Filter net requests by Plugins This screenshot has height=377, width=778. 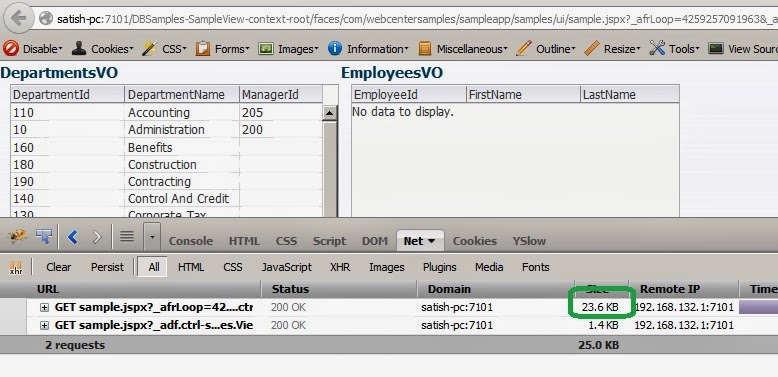(x=440, y=267)
